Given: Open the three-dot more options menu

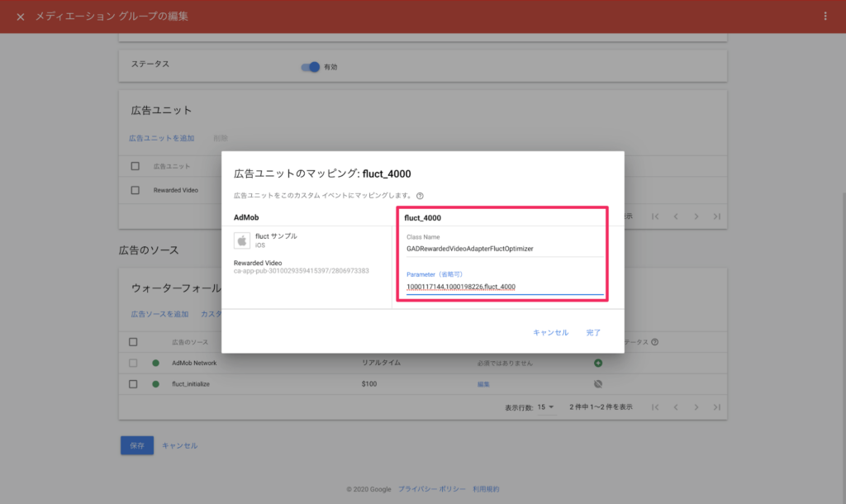Looking at the screenshot, I should (x=825, y=17).
